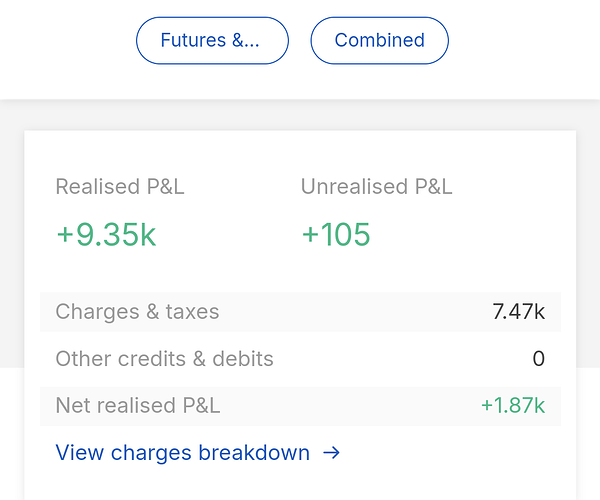This screenshot has width=600, height=500.
Task: Click the +105 unrealised profit figure
Action: click(x=336, y=235)
